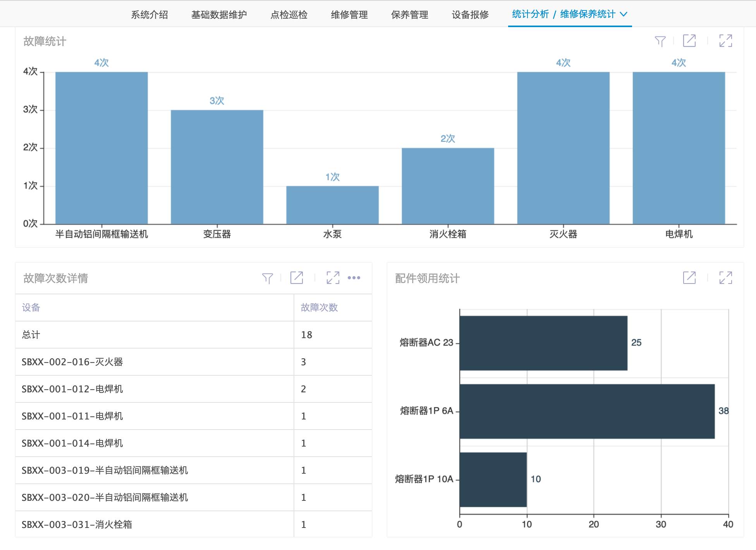This screenshot has width=756, height=550.
Task: Filter the 故障次数详情 table
Action: (x=267, y=278)
